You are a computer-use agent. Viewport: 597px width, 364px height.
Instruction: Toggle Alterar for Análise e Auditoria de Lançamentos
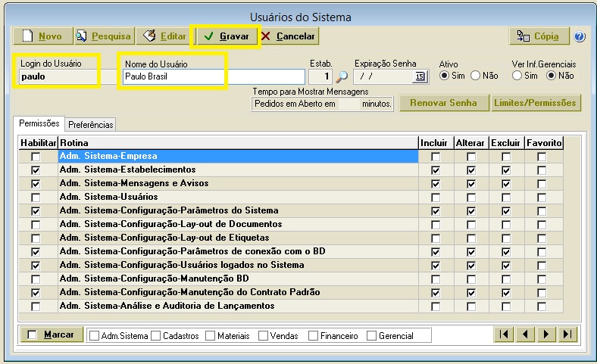point(471,306)
